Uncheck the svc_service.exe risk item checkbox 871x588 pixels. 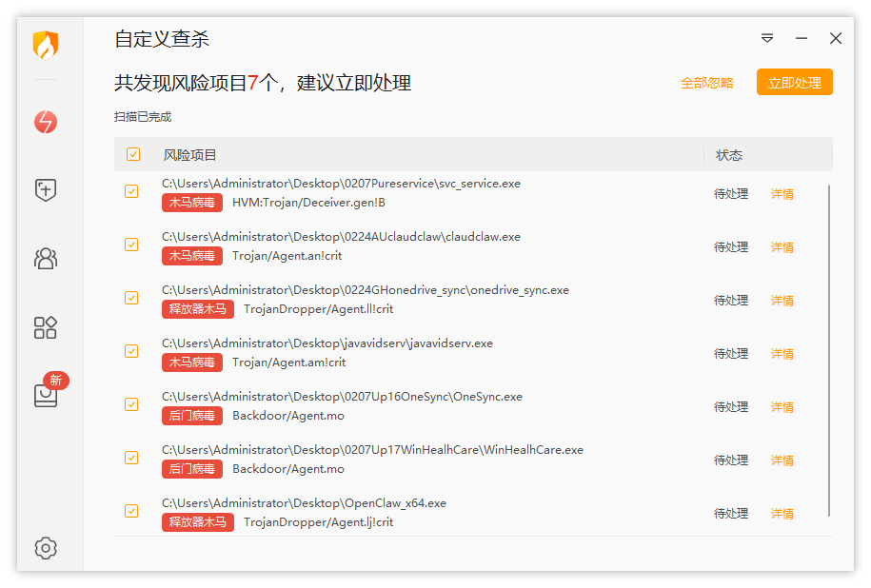[x=131, y=191]
